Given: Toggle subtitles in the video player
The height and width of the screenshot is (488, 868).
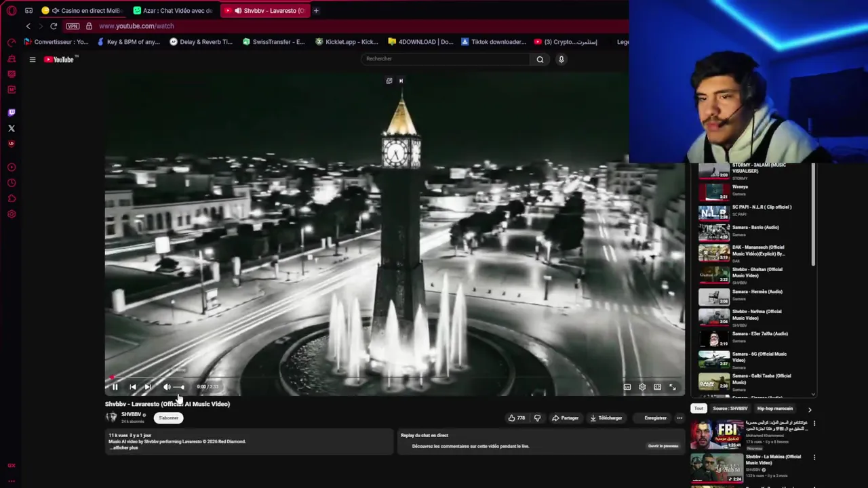Looking at the screenshot, I should pos(627,387).
